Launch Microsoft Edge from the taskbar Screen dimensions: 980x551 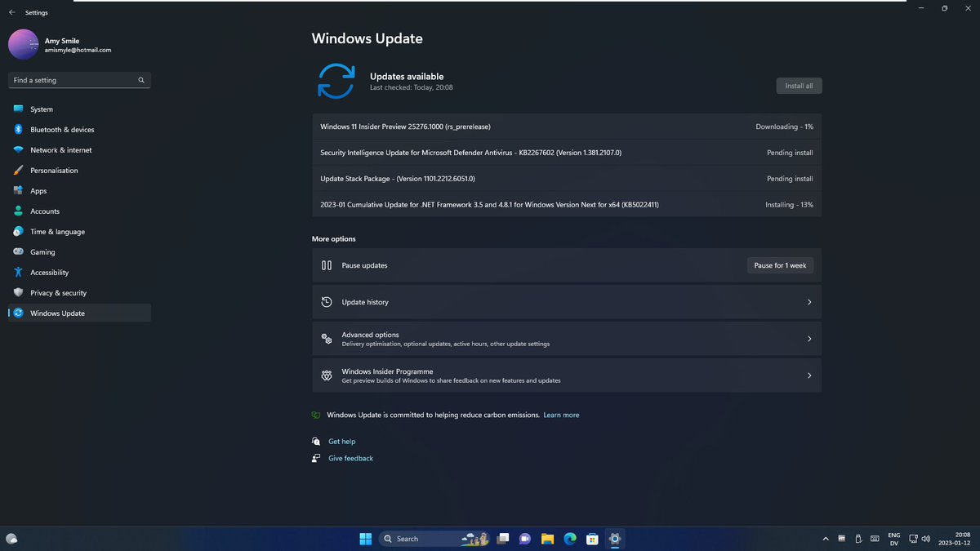point(570,539)
